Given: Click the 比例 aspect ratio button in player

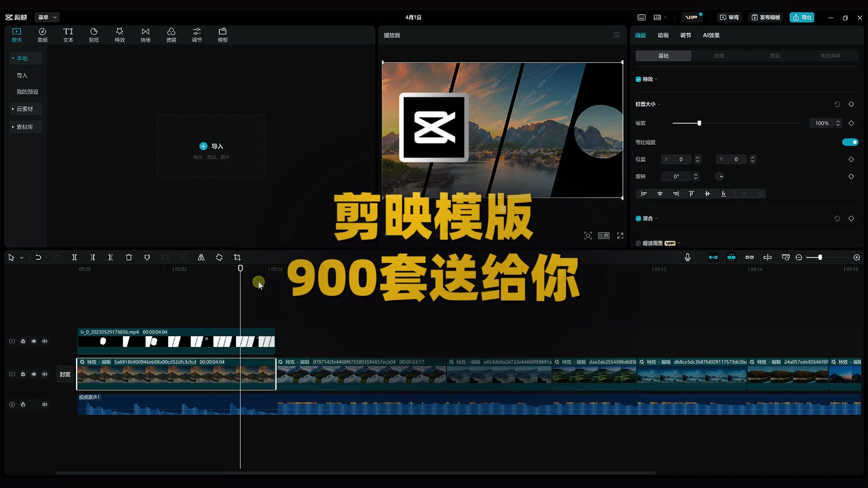Looking at the screenshot, I should click(604, 236).
